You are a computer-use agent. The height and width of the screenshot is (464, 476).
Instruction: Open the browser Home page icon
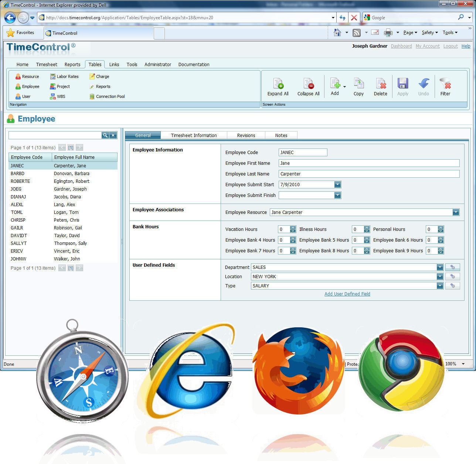pos(337,33)
